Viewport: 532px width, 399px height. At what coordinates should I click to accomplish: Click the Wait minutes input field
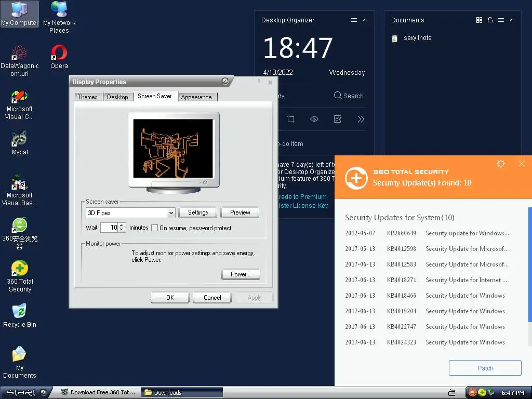pos(109,228)
